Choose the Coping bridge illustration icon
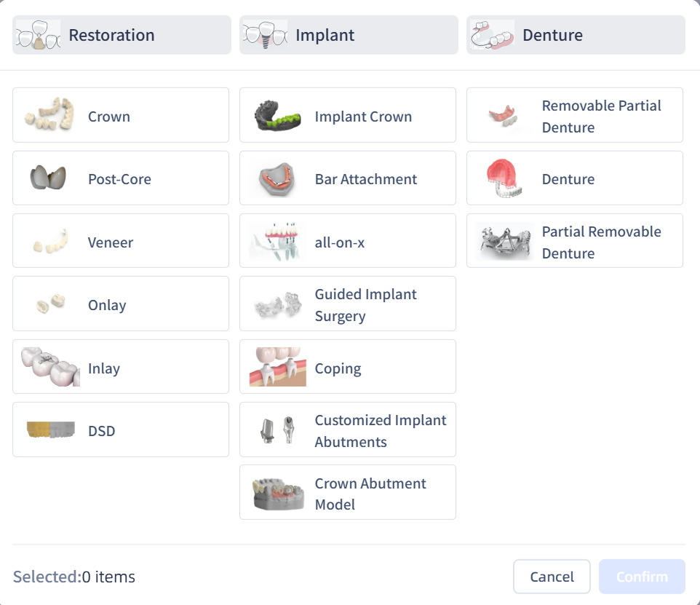 coord(277,367)
